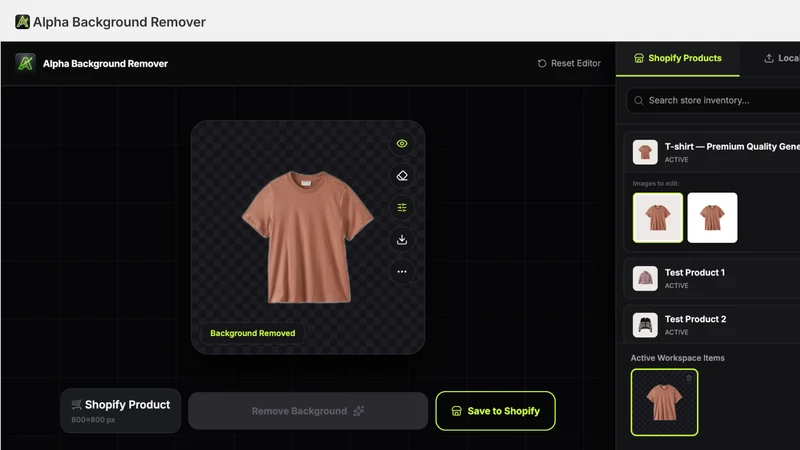The image size is (800, 450).
Task: Delete workspace item with trash icon
Action: click(689, 378)
